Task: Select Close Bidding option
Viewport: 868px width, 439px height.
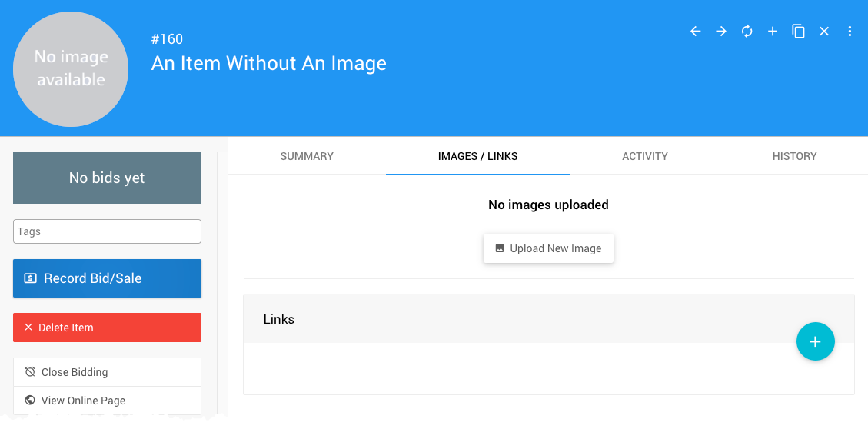Action: (107, 372)
